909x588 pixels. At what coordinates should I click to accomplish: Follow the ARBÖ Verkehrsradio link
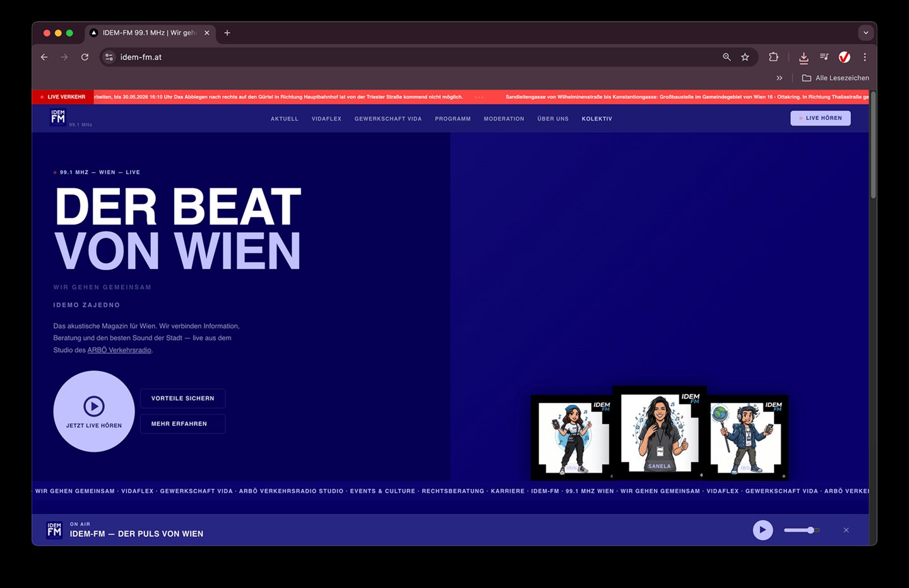[119, 350]
